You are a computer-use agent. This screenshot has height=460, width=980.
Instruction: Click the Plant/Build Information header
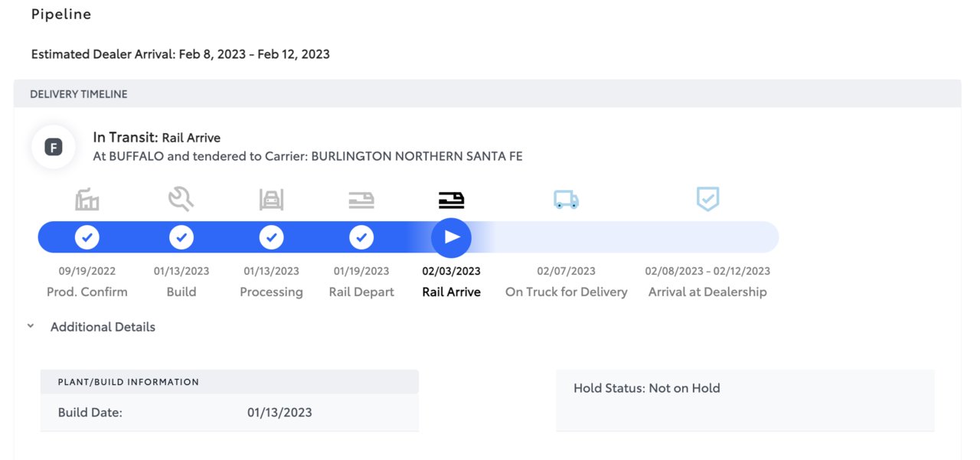230,382
